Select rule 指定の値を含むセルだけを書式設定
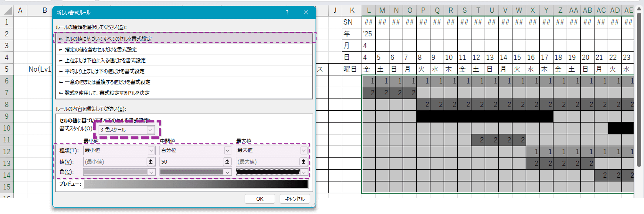 [x=101, y=49]
